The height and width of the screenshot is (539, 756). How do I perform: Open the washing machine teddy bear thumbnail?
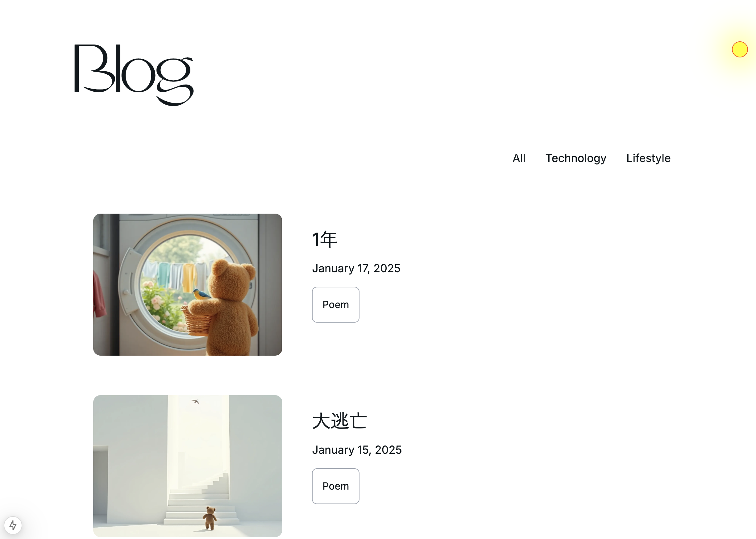coord(187,284)
